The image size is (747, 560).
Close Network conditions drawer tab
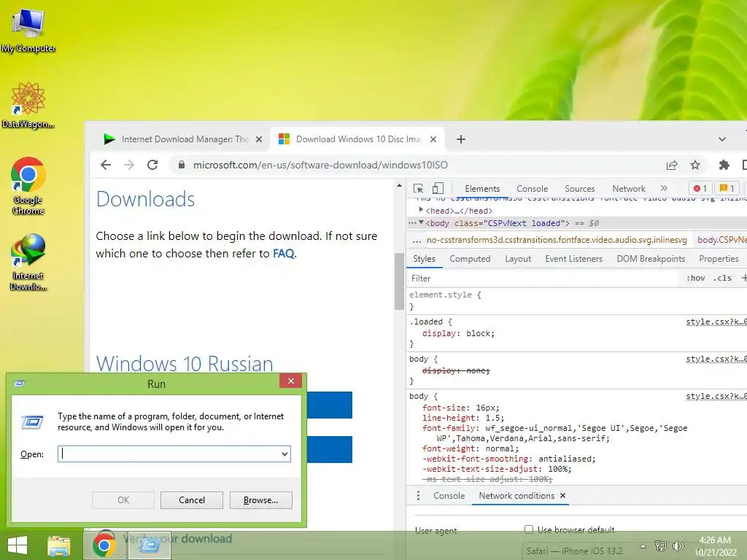[x=562, y=496]
